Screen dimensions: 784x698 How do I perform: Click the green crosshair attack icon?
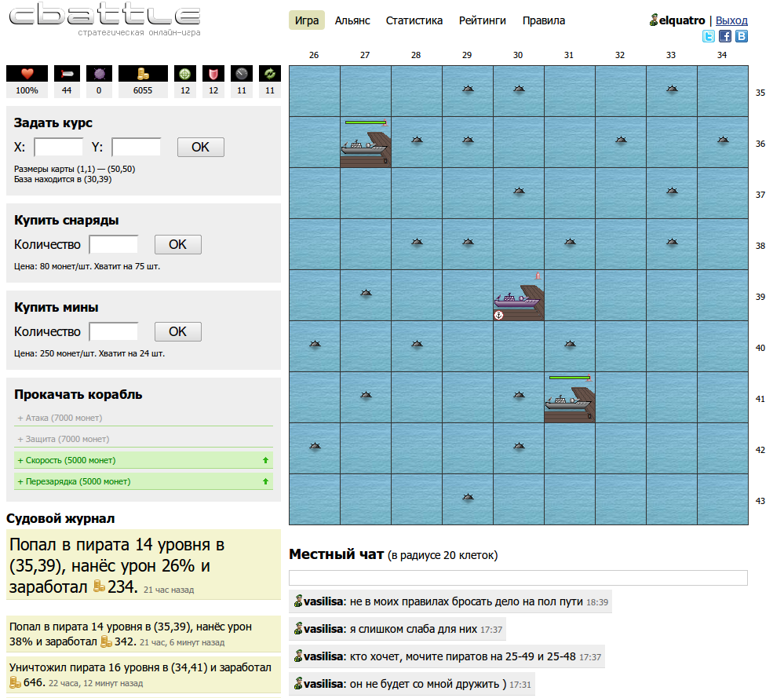[x=185, y=74]
